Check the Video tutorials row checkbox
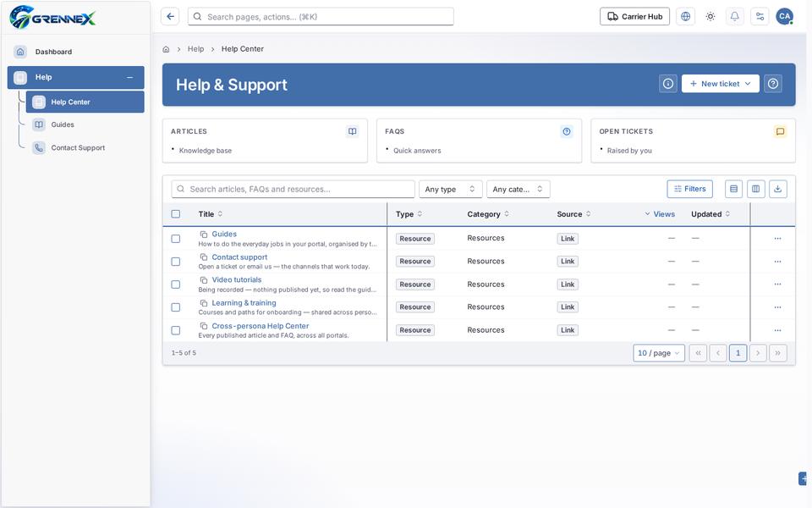 176,284
